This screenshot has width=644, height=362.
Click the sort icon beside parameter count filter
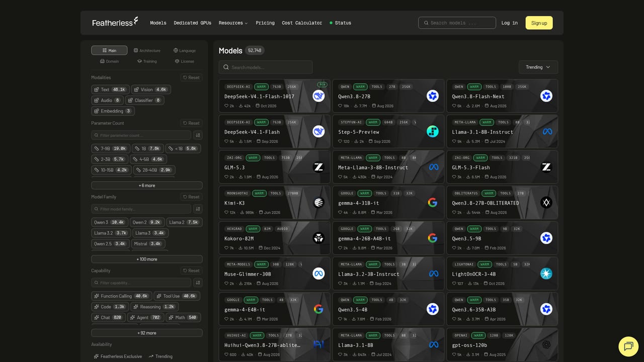click(198, 135)
